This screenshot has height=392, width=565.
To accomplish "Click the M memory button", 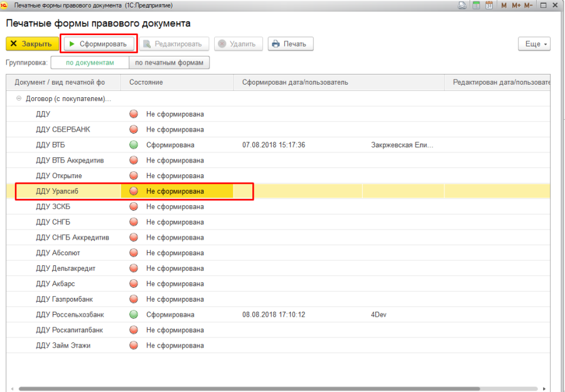I will pyautogui.click(x=503, y=5).
